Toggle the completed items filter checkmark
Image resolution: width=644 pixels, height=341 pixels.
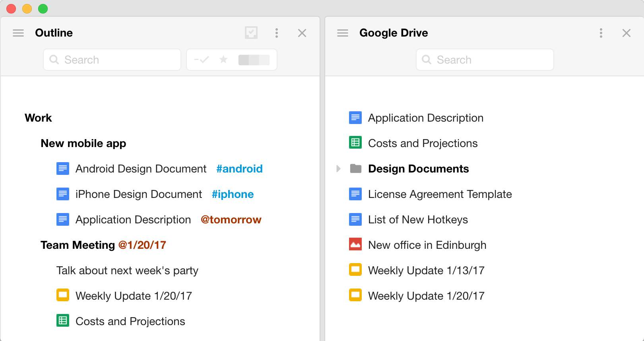201,60
